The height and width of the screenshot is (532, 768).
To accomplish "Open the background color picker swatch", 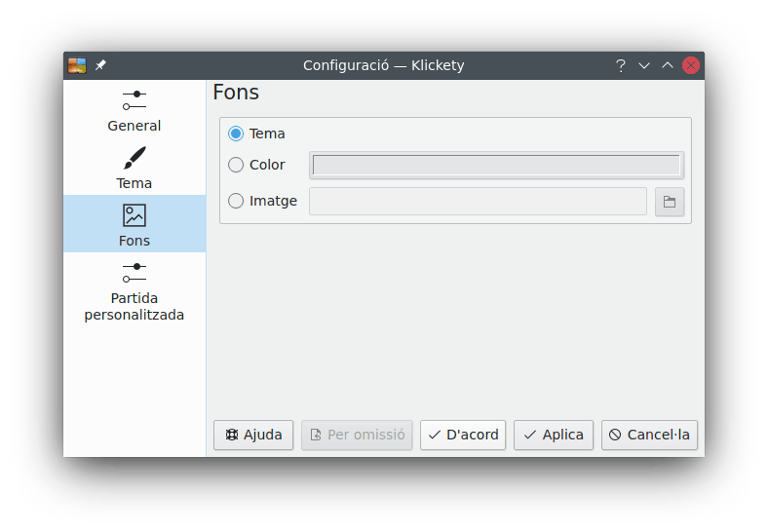I will 496,165.
